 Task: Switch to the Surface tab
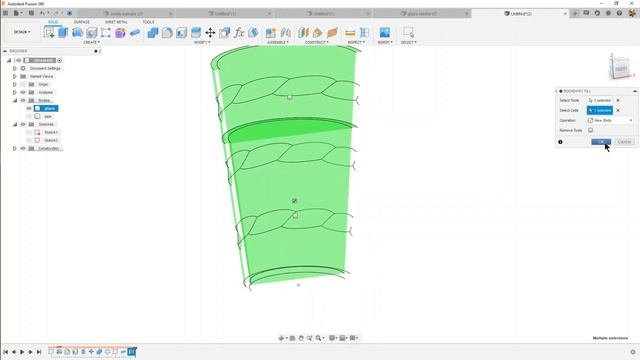(x=82, y=22)
